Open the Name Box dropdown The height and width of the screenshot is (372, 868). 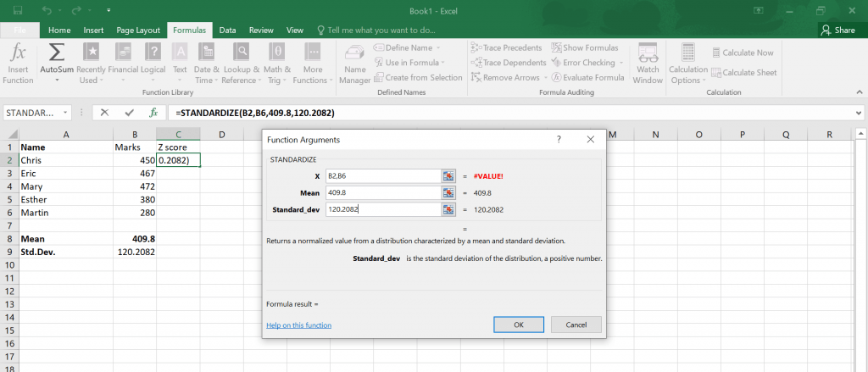point(65,113)
